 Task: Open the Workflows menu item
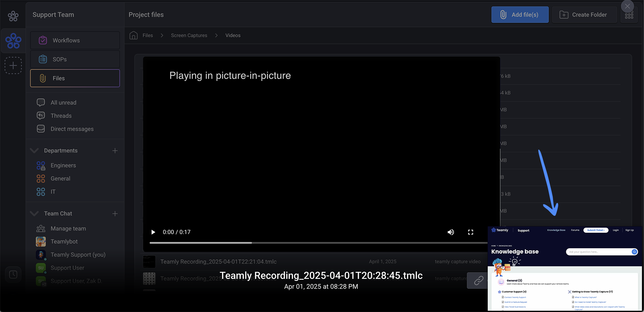pyautogui.click(x=75, y=41)
